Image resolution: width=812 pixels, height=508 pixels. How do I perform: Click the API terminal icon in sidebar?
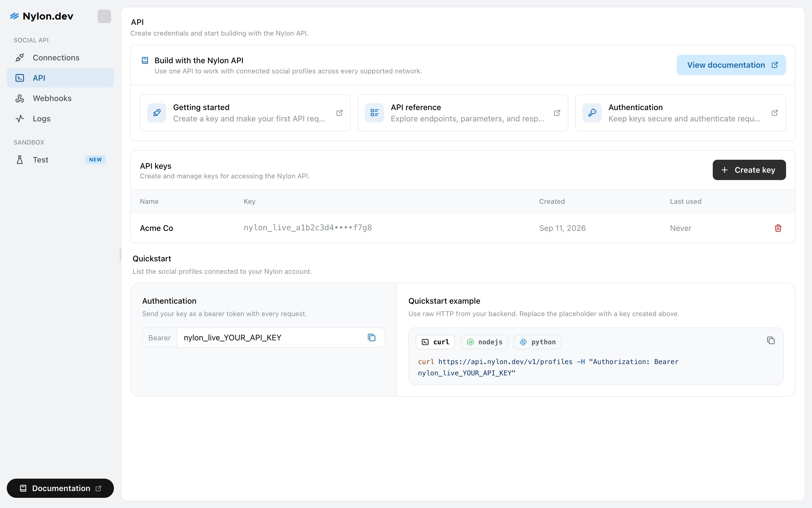coord(20,78)
